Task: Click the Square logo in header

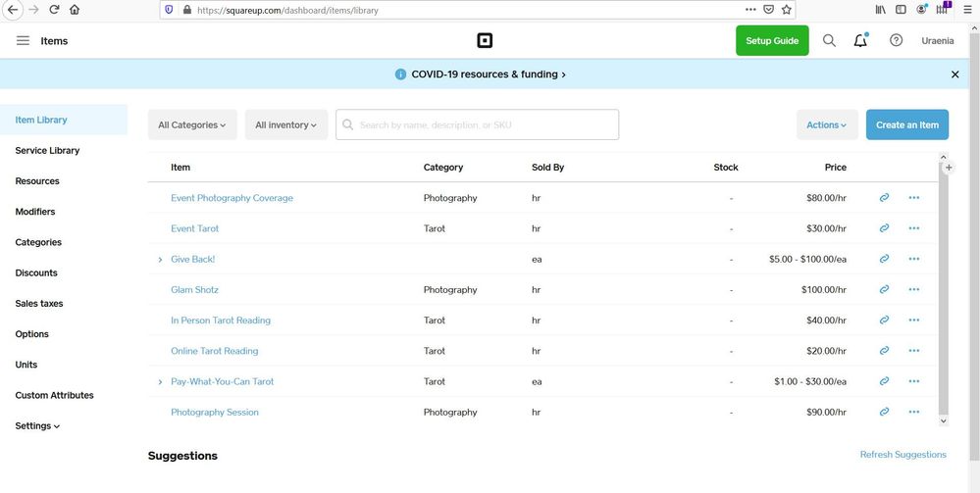Action: [485, 41]
